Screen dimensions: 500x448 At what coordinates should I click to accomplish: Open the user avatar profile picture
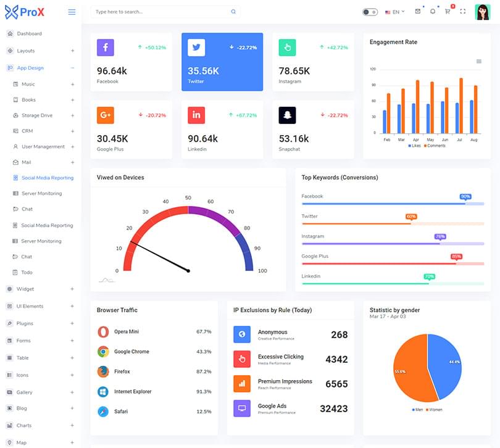[x=482, y=12]
